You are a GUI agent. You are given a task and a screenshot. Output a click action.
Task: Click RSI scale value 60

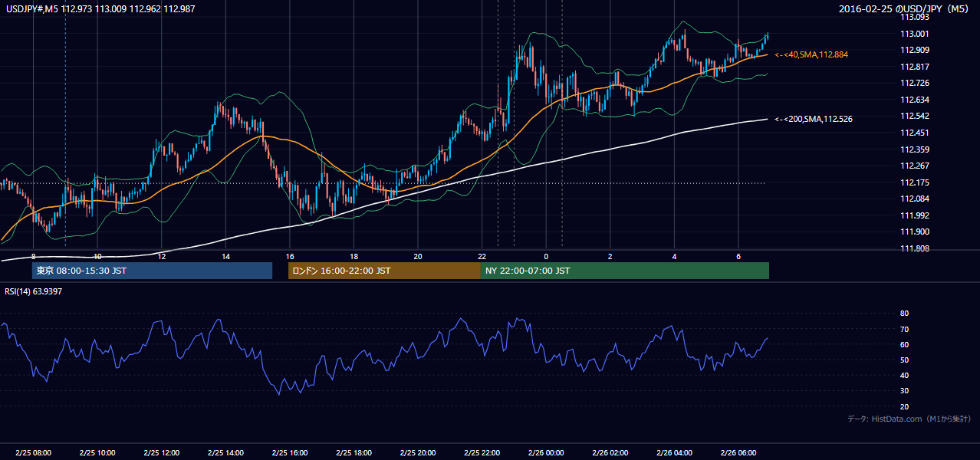tap(905, 344)
